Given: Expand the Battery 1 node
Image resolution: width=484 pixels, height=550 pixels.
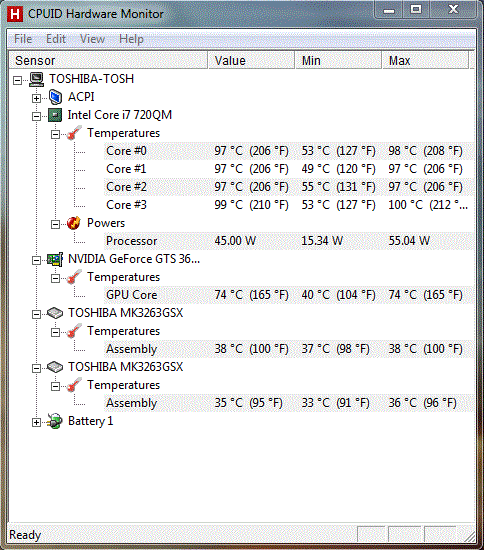Looking at the screenshot, I should click(x=36, y=422).
